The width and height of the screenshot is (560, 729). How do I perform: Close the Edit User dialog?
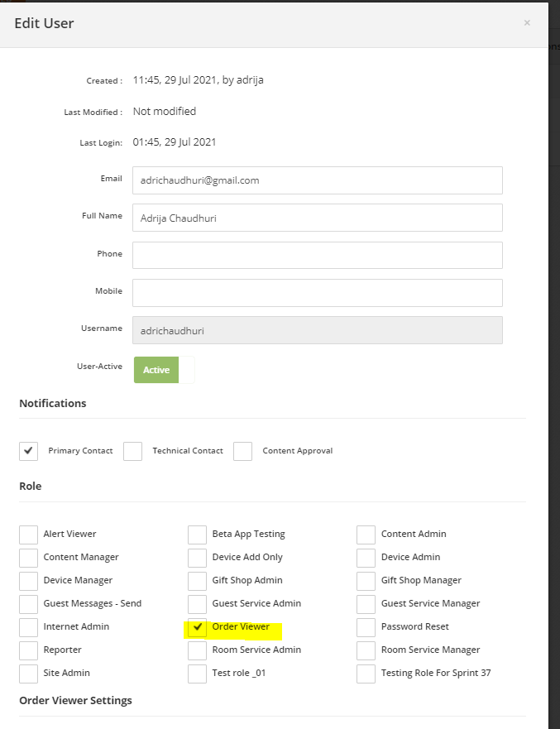[x=527, y=23]
